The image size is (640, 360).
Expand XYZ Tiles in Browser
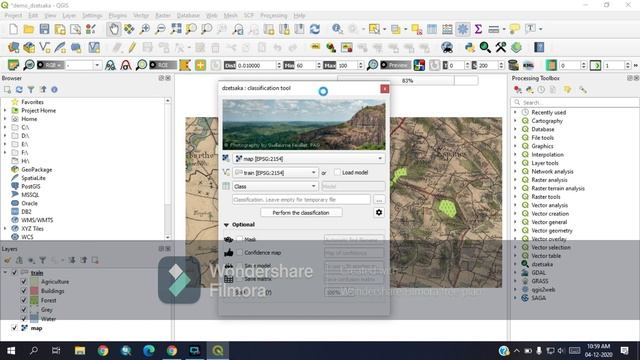pos(5,229)
